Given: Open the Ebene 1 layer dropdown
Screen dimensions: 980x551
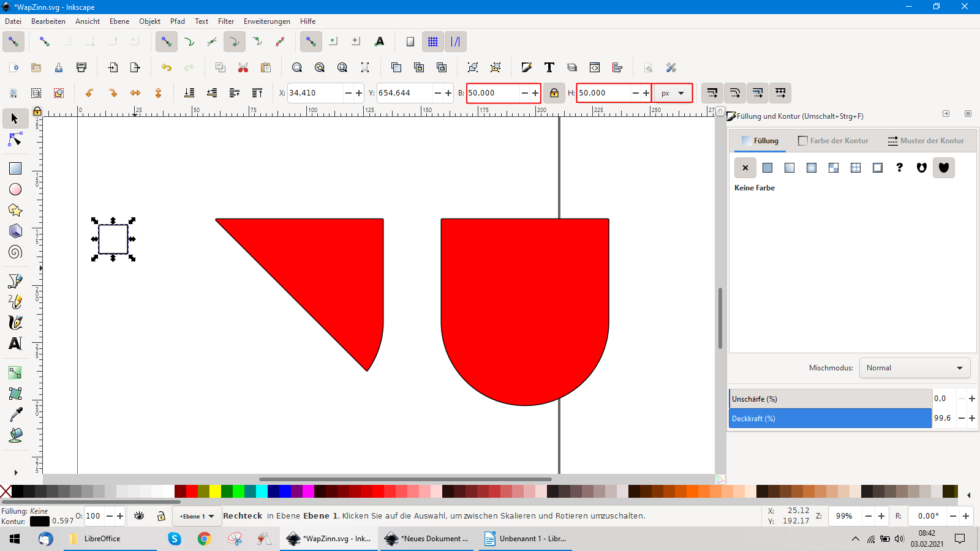Looking at the screenshot, I should pos(197,516).
